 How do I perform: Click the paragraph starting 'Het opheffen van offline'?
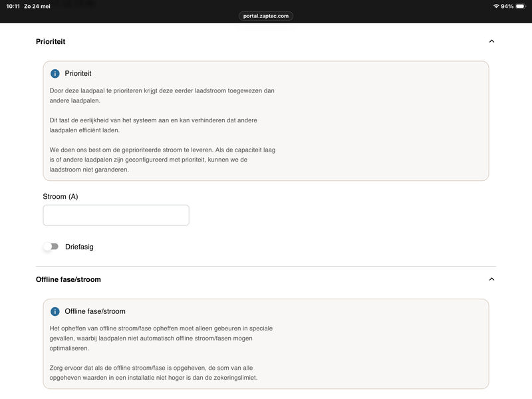click(161, 338)
